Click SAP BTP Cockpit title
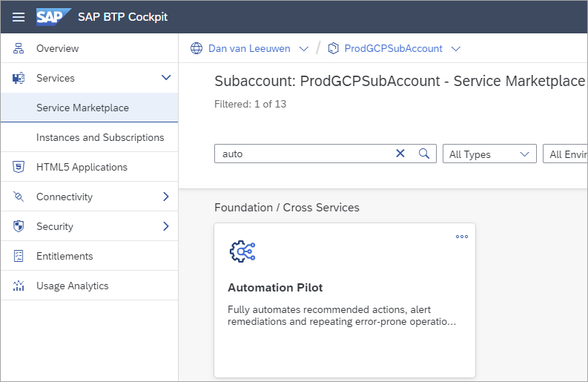588x382 pixels. (122, 17)
